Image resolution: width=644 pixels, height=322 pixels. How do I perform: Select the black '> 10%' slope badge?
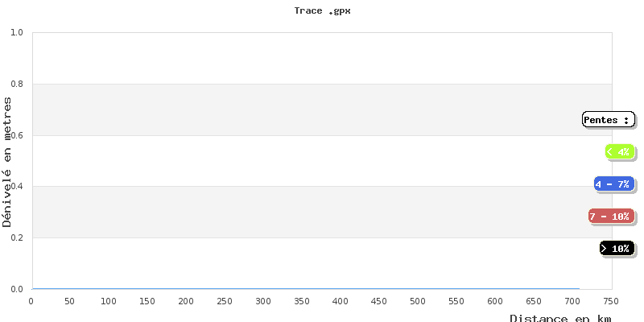pos(617,248)
